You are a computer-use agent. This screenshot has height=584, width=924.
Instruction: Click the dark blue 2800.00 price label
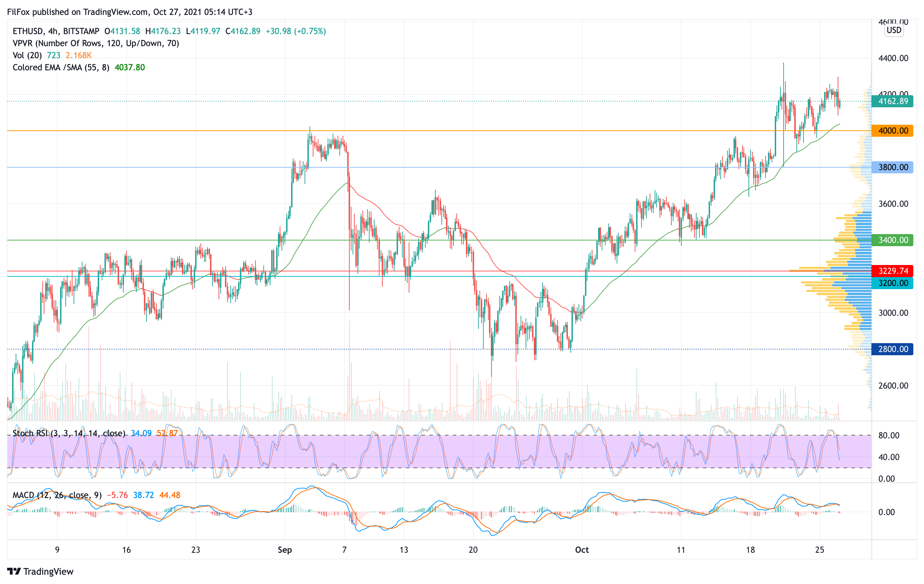point(892,349)
